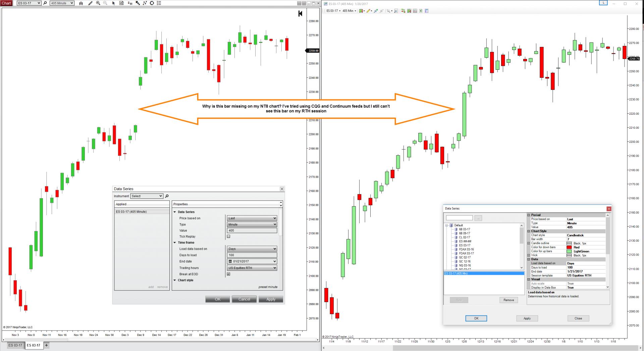Viewport: 644px width, 351px height.
Task: Add a new chart tab with plus button
Action: (x=46, y=345)
